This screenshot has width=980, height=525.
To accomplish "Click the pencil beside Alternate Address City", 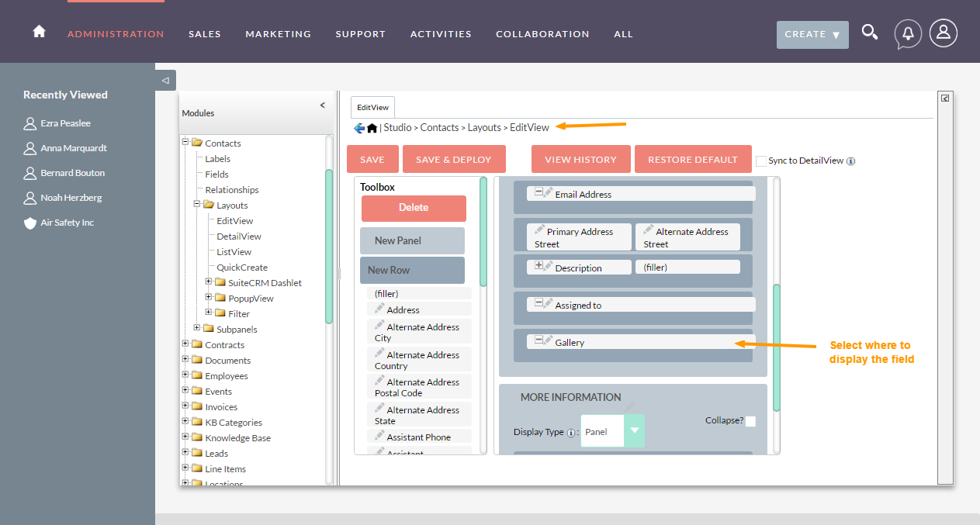I will click(x=379, y=325).
